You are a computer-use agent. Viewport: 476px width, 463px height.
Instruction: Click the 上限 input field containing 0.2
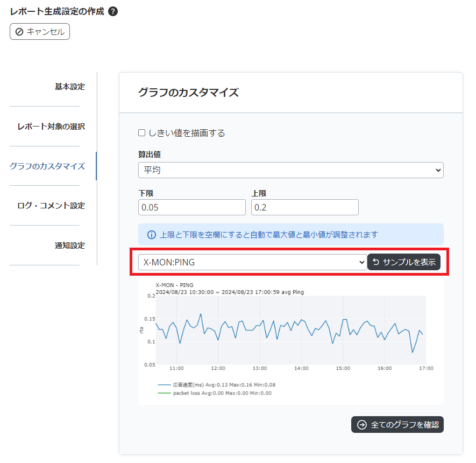(x=304, y=207)
